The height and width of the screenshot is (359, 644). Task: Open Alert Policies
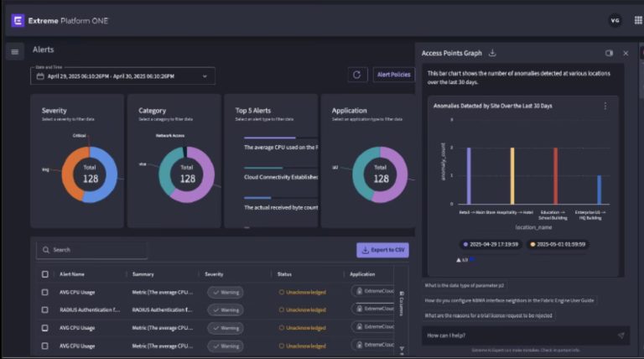point(393,75)
